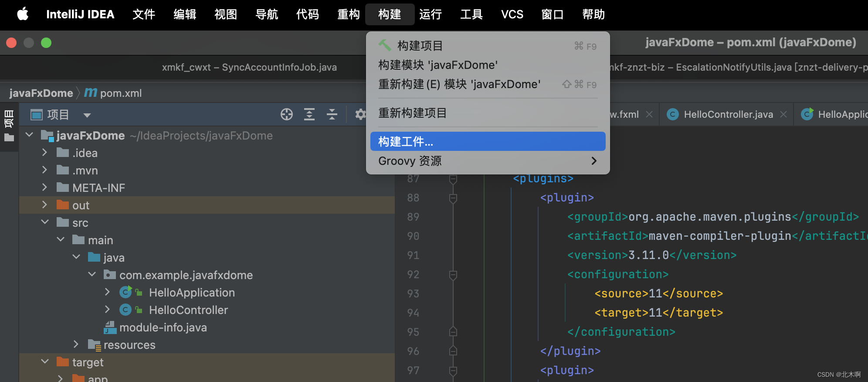The image size is (868, 382).
Task: Click the source 11 value in editor
Action: click(655, 293)
